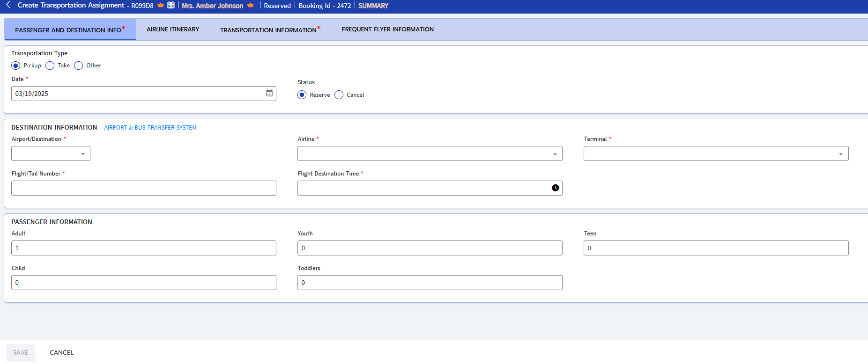Click crown icon next to R099D8
The height and width of the screenshot is (364, 868).
pyautogui.click(x=161, y=5)
